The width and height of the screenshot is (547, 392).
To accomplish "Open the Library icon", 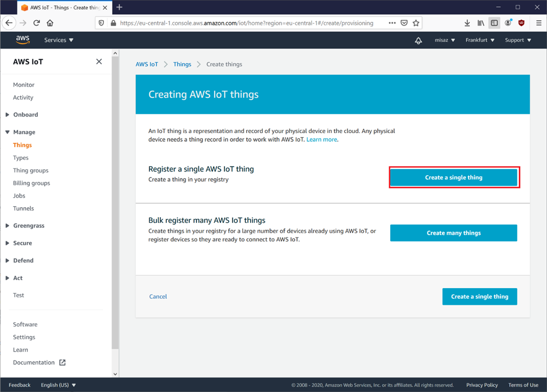I will pos(481,23).
